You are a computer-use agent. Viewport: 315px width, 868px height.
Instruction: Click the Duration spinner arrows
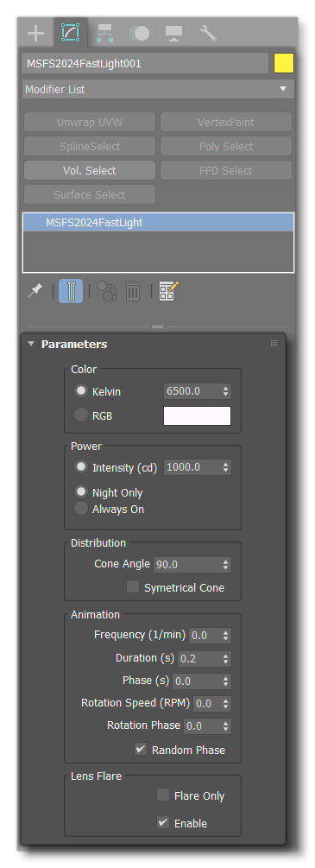[226, 659]
